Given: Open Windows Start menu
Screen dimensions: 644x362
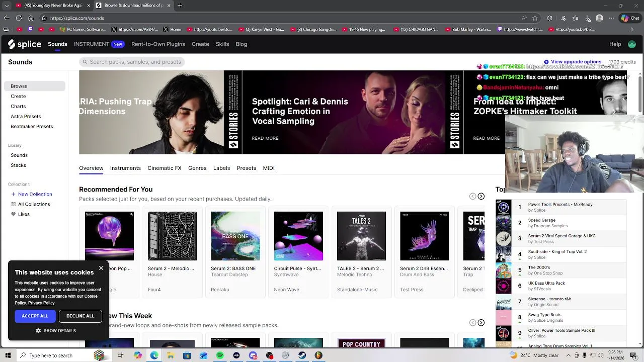Looking at the screenshot, I should point(8,355).
